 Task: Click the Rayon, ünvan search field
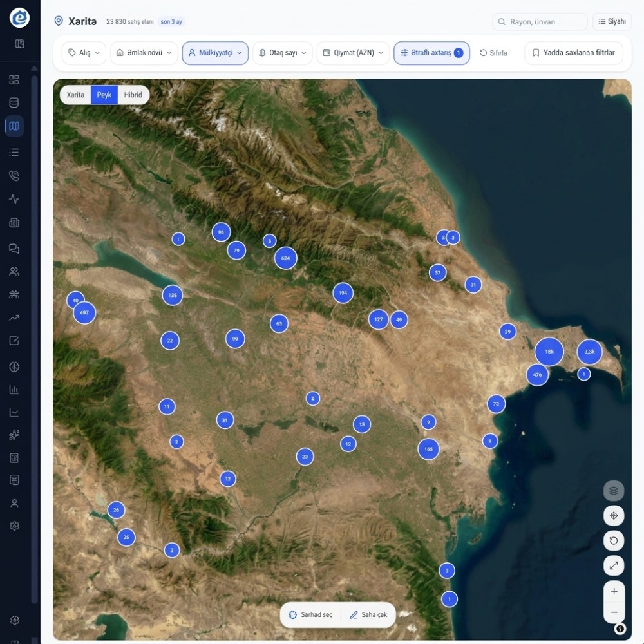click(540, 22)
